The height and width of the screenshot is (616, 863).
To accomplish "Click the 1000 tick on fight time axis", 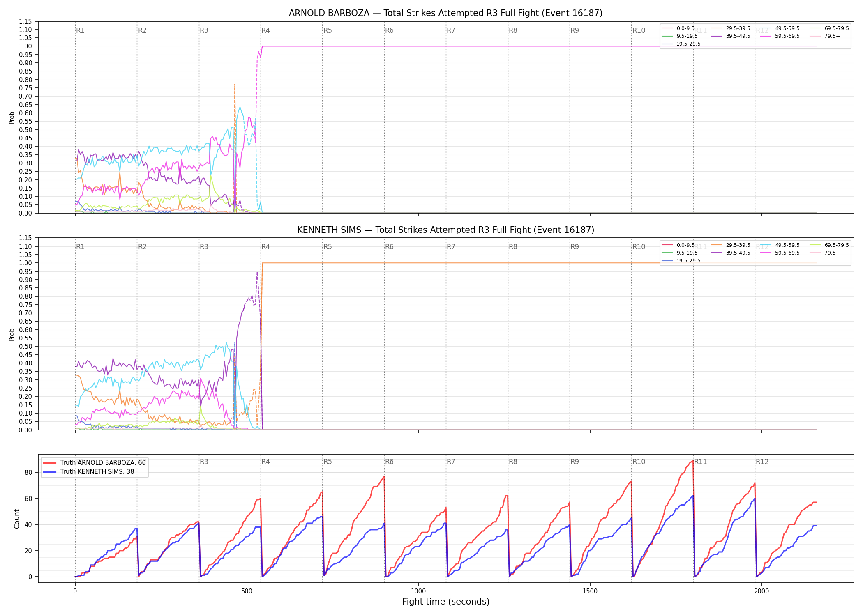I will click(x=418, y=591).
